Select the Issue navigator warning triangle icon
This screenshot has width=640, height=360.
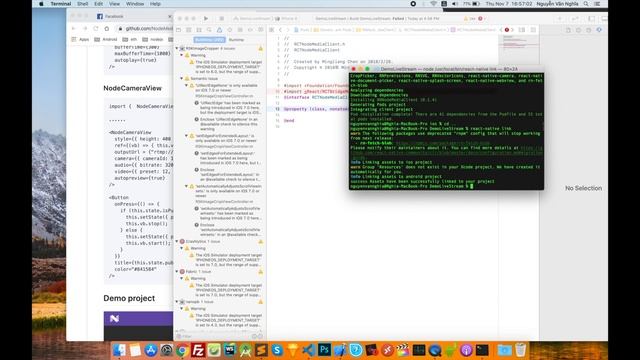(x=219, y=30)
